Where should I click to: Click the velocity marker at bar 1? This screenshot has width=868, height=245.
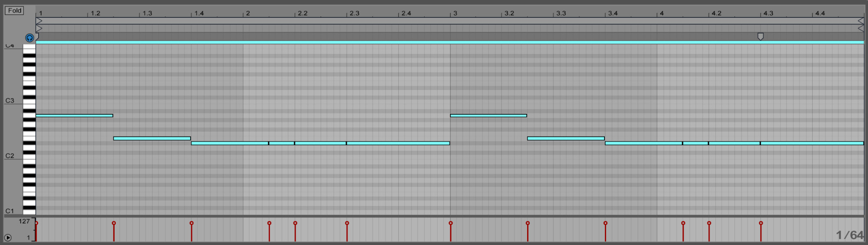(36, 223)
